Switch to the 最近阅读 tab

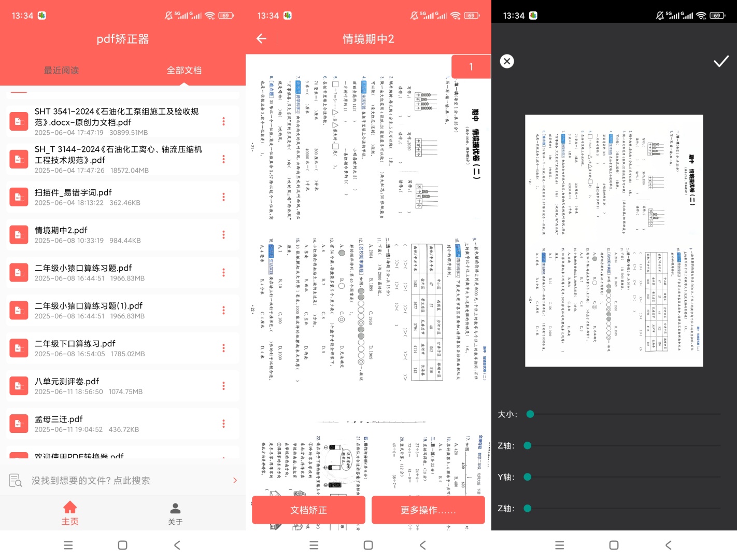coord(61,70)
